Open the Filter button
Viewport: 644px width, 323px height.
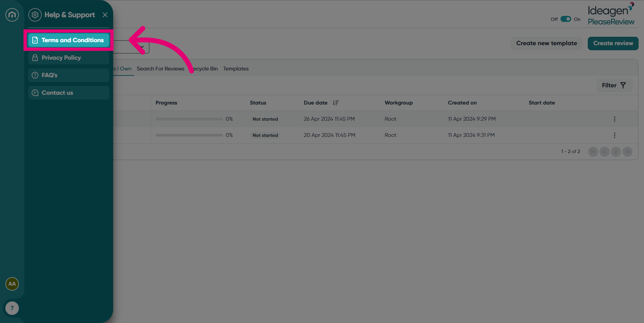[614, 85]
